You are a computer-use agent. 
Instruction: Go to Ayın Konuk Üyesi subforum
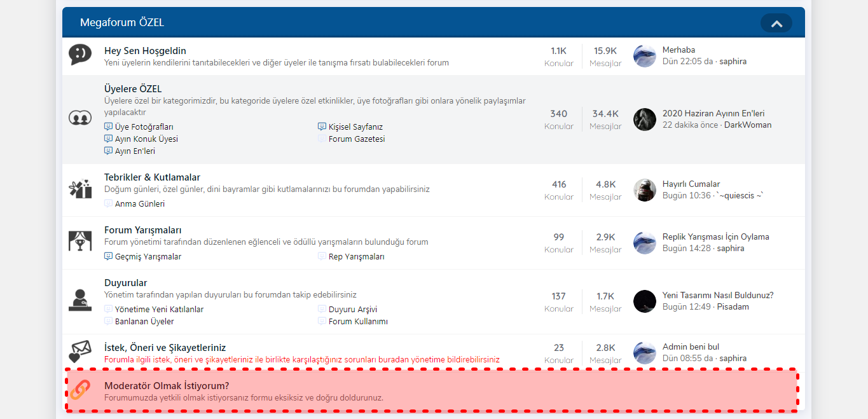(x=146, y=139)
